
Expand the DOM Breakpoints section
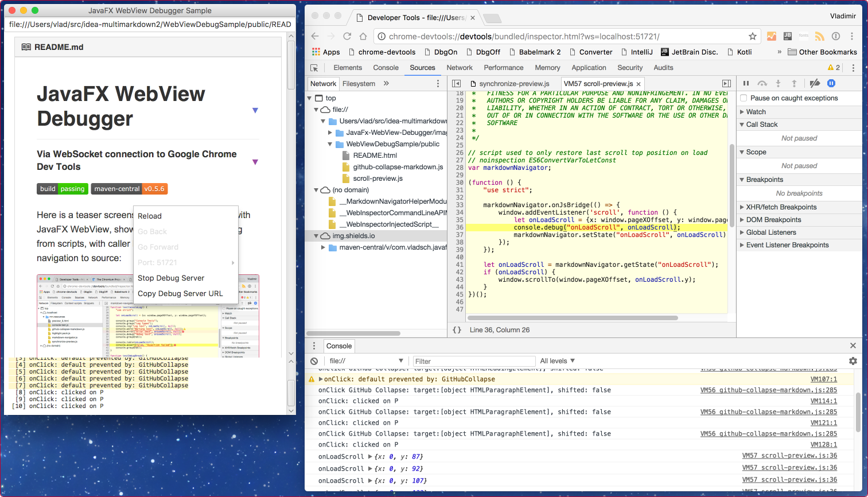pos(773,220)
